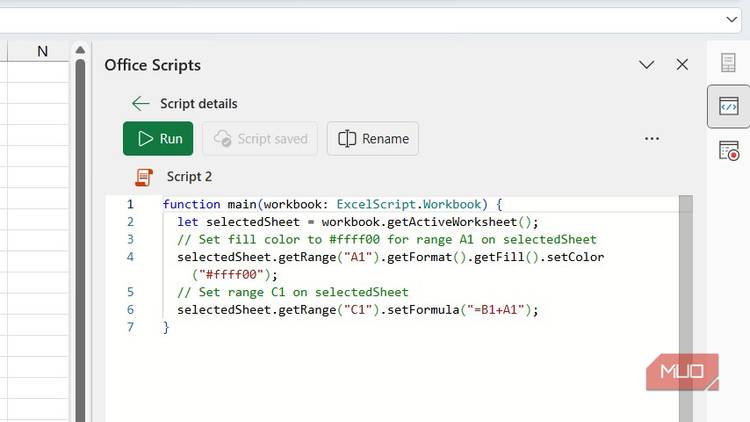Rename the script with Rename button
Image resolution: width=750 pixels, height=422 pixels.
coord(373,139)
